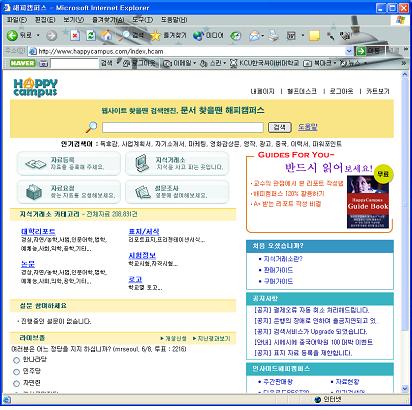Select the first poll radio option
Viewport: 412px width, 410px height.
16,360
